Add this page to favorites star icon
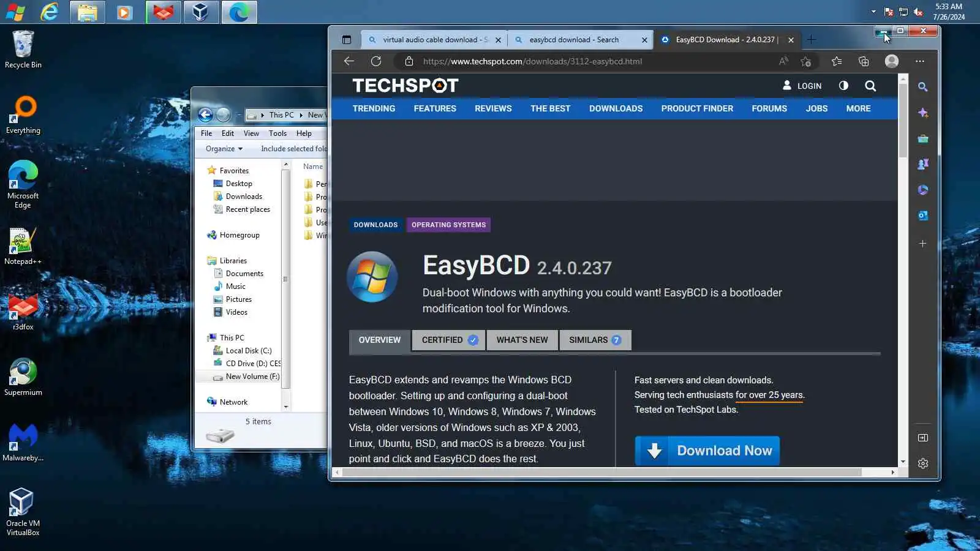Screen dimensions: 980x551 pyautogui.click(x=806, y=61)
